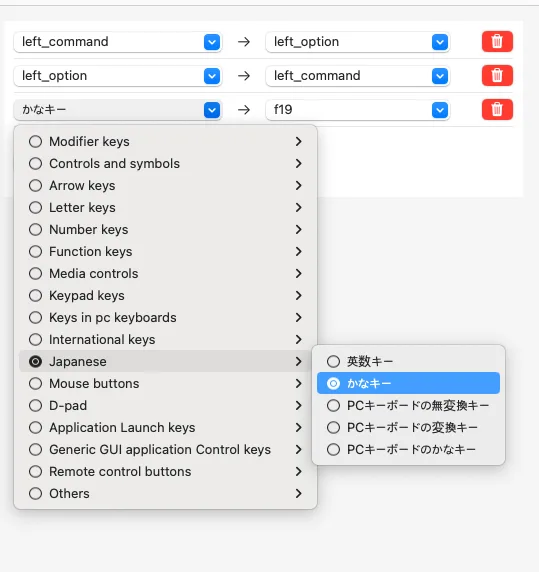Choose the Keys in pc keyboards category

[165, 317]
